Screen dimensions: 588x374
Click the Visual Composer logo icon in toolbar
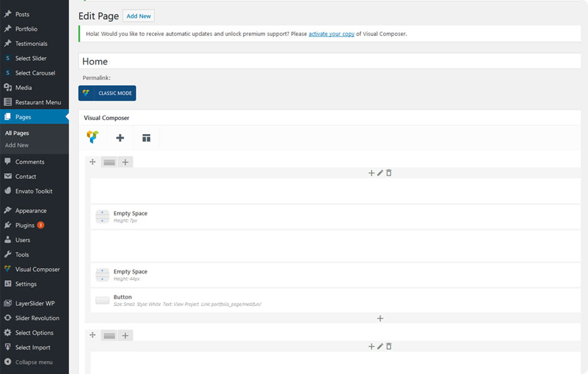point(93,138)
